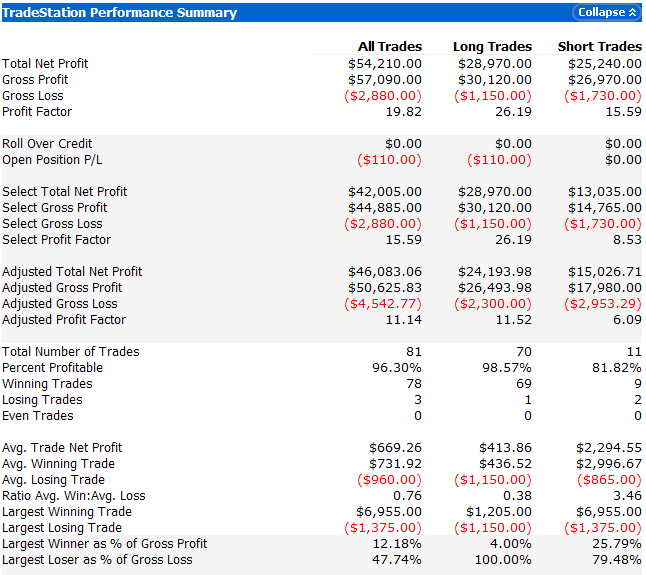Click the Avg. Losing Trade row label
This screenshot has height=575, width=646.
click(54, 480)
